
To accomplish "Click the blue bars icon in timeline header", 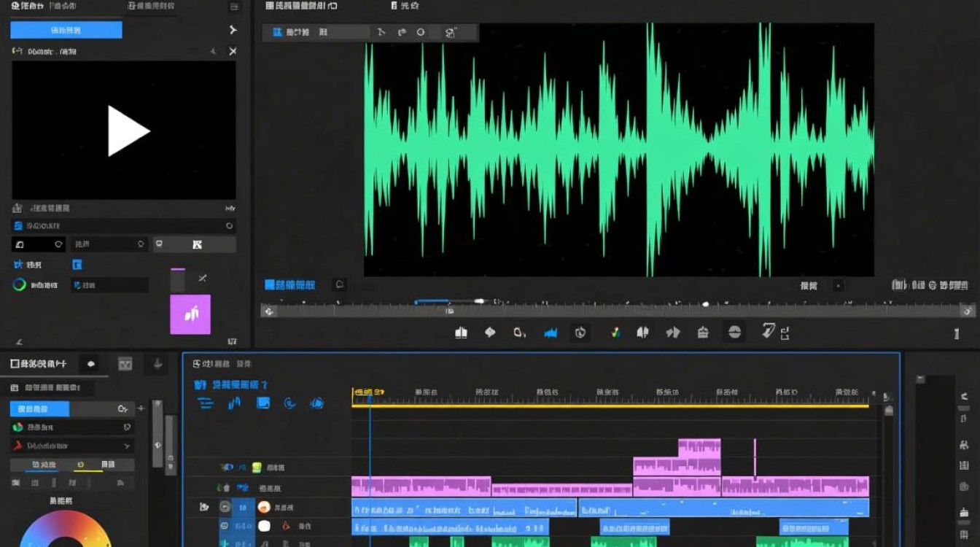I will (234, 403).
